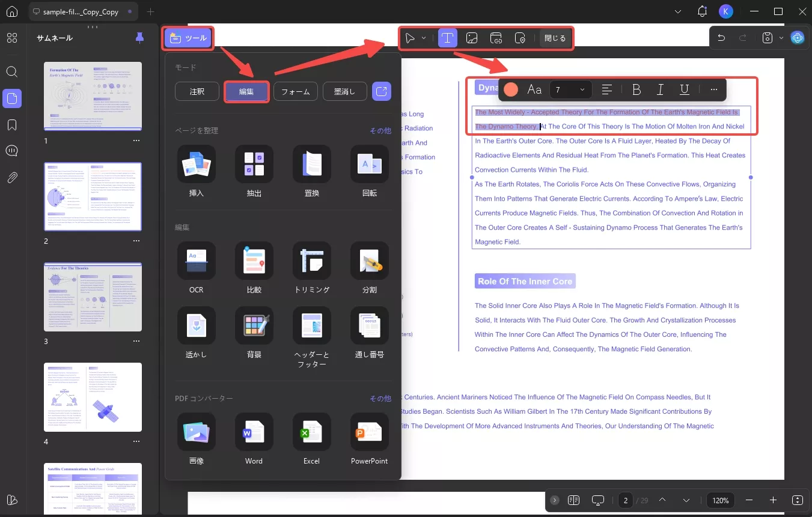This screenshot has width=812, height=517.
Task: Open the bookmarks panel
Action: (x=12, y=124)
